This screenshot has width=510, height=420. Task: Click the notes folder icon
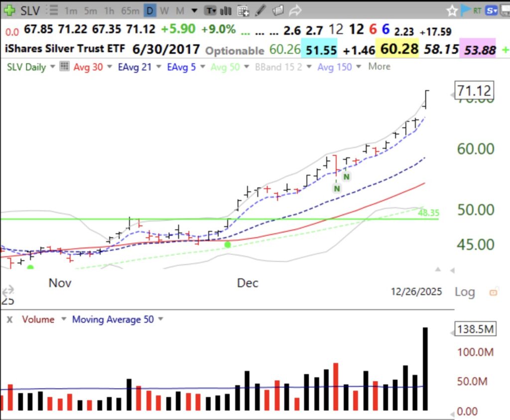tap(278, 10)
